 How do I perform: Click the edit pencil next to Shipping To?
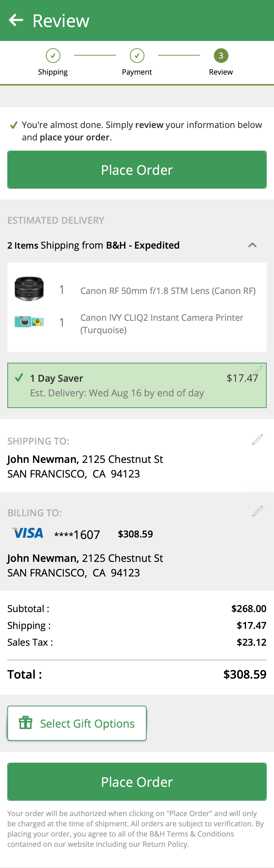[257, 439]
